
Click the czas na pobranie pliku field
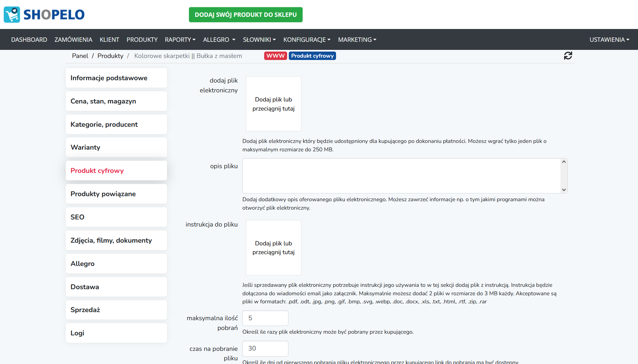[x=265, y=348]
